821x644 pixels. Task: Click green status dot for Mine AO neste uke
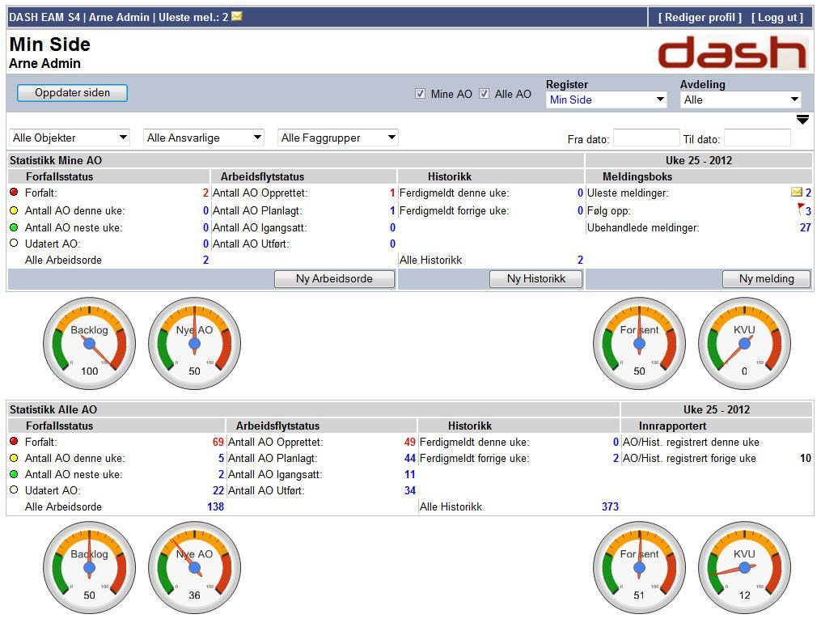tap(14, 227)
